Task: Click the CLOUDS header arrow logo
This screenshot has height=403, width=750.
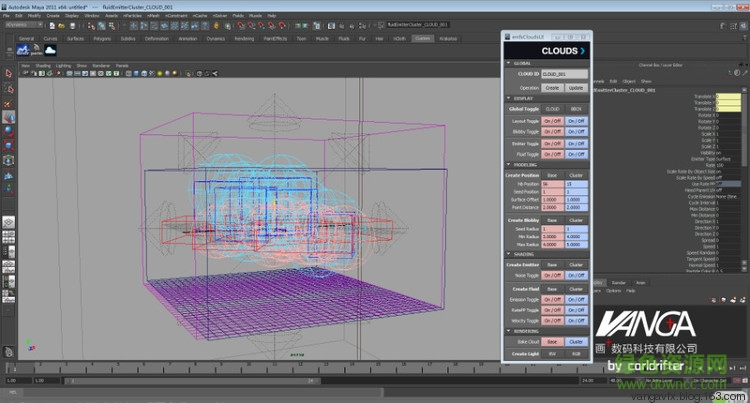Action: (582, 49)
